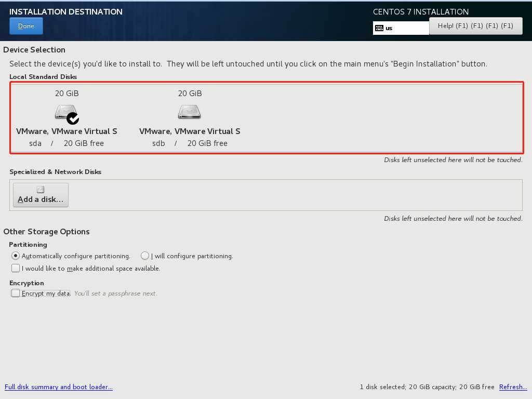Click the Add a disk... button
This screenshot has height=399, width=532.
(x=41, y=195)
